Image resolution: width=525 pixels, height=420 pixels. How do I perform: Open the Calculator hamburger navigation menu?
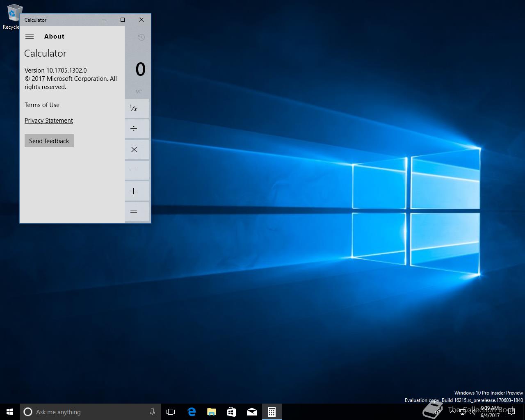pos(30,37)
